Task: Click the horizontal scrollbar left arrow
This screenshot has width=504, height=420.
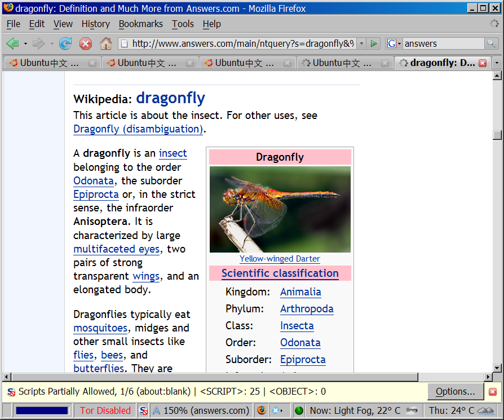Action: click(x=7, y=377)
